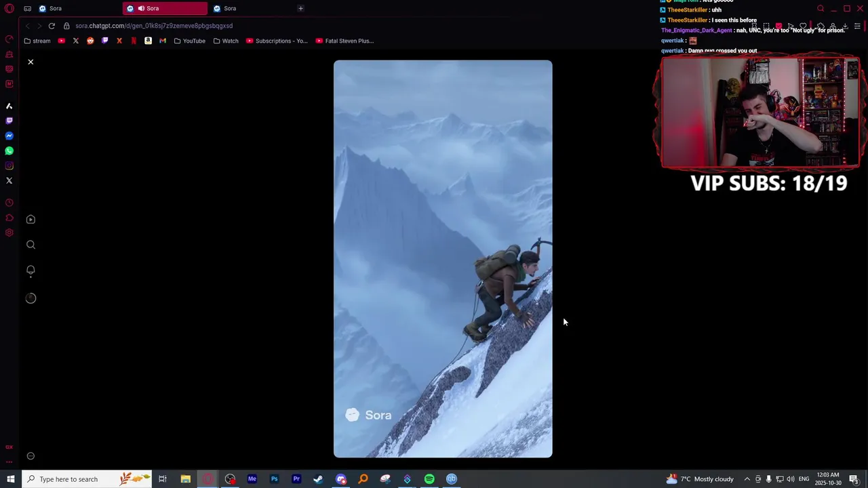Open Opera sidebar extensions cube icon
The image size is (868, 488).
[x=9, y=218]
